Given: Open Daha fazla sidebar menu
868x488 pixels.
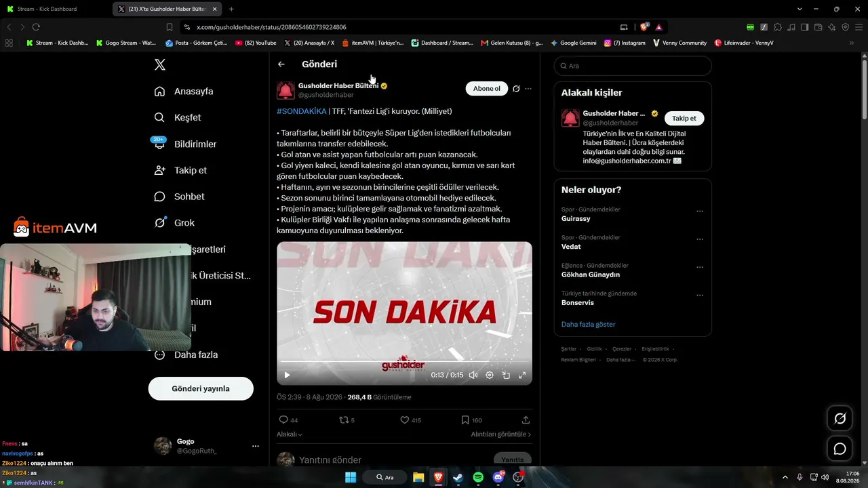Looking at the screenshot, I should [x=186, y=354].
